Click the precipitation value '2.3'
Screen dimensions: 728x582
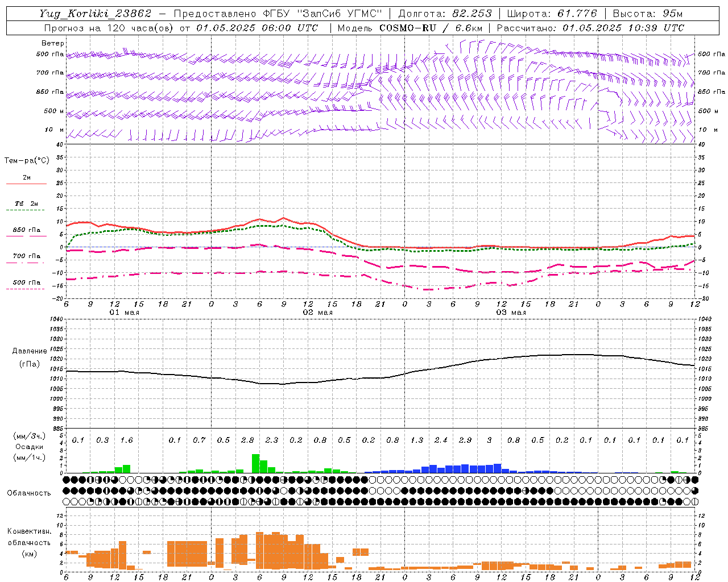[x=272, y=440]
